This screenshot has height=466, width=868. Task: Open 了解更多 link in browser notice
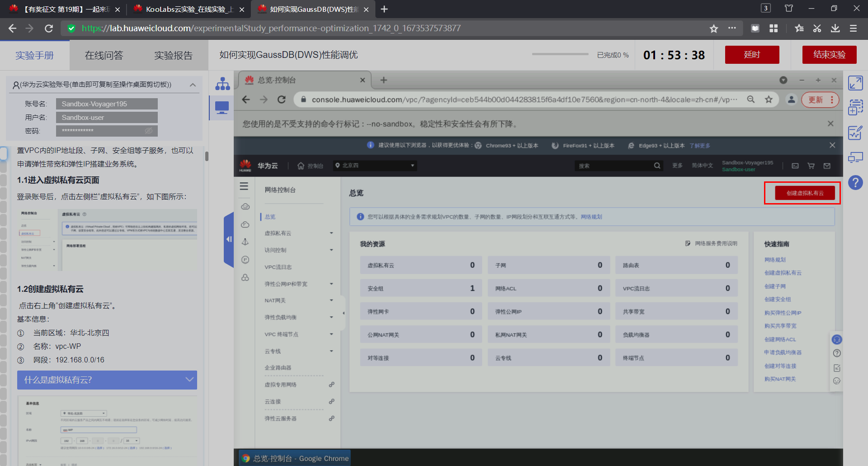point(700,145)
